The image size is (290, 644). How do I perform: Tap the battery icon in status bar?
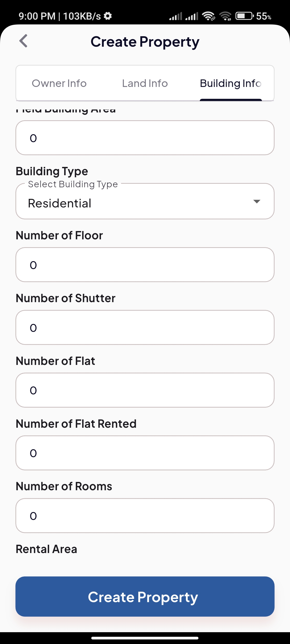(245, 16)
